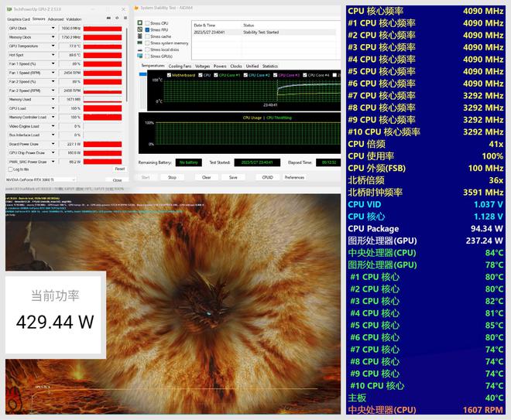Screen dimensions: 511x420
Task: Uncheck Stress FPU checkbox
Action: [147, 29]
